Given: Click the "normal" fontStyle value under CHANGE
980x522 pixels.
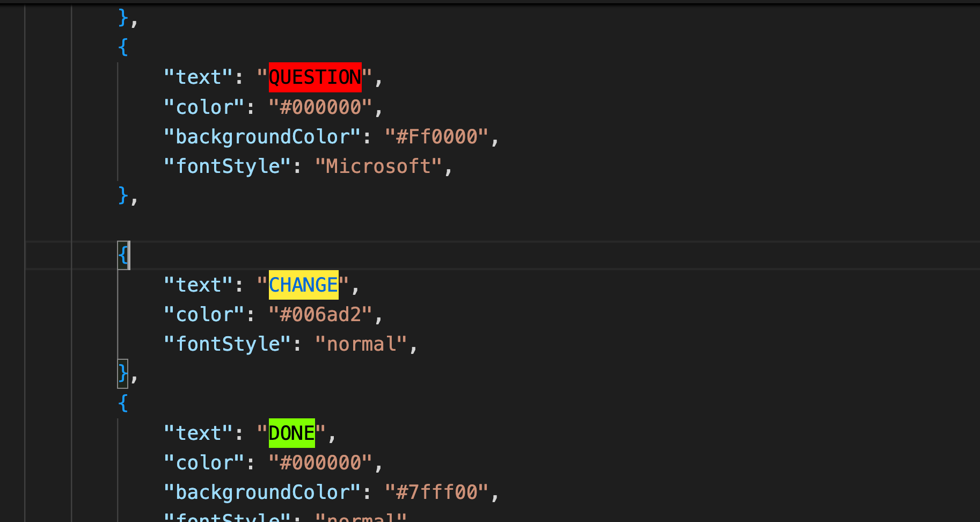Looking at the screenshot, I should [x=361, y=344].
